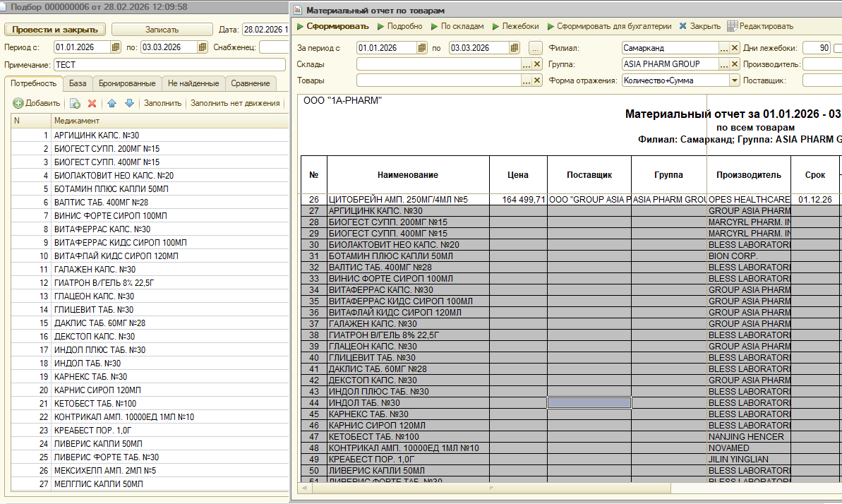Open the Товары selection with its ellipsis button
The height and width of the screenshot is (504, 842).
526,80
